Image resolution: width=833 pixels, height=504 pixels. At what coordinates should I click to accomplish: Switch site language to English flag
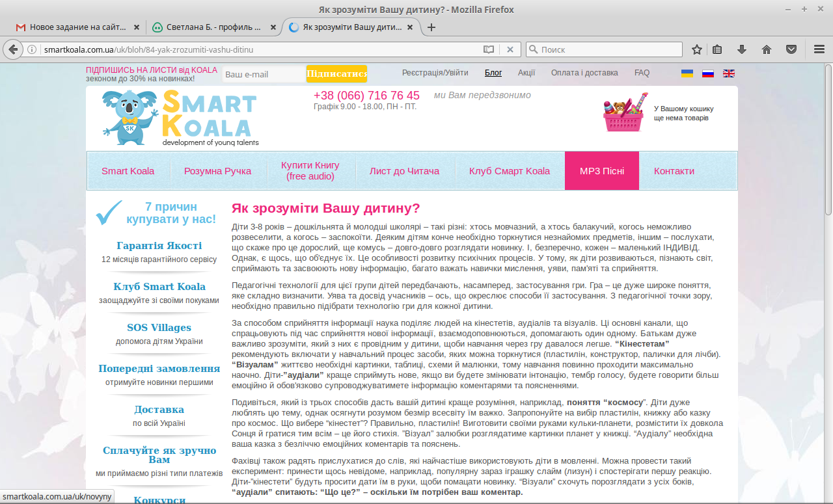click(729, 73)
